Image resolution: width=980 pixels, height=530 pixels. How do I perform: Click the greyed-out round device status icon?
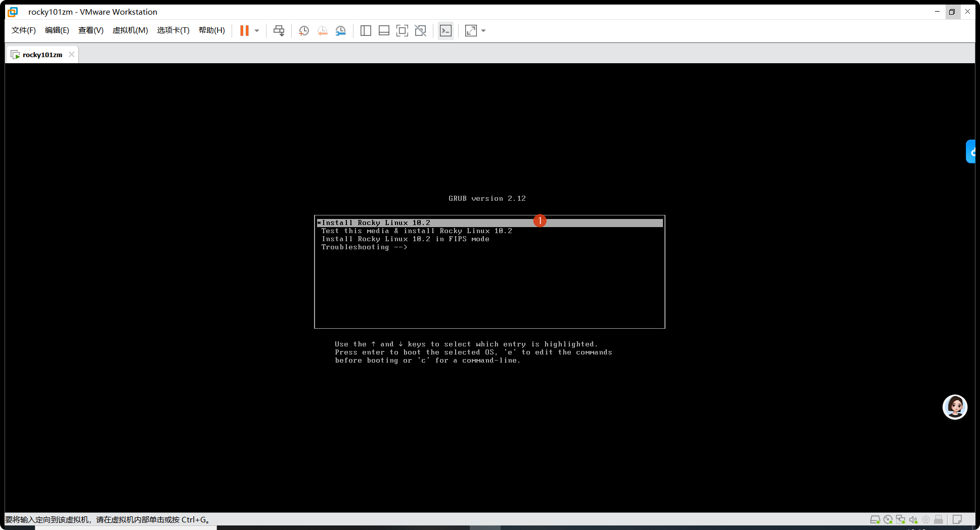click(x=926, y=519)
